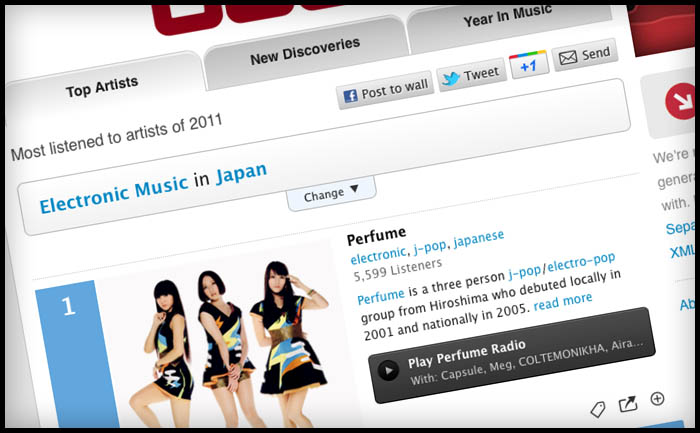Open the Top Artists tab

(x=102, y=86)
